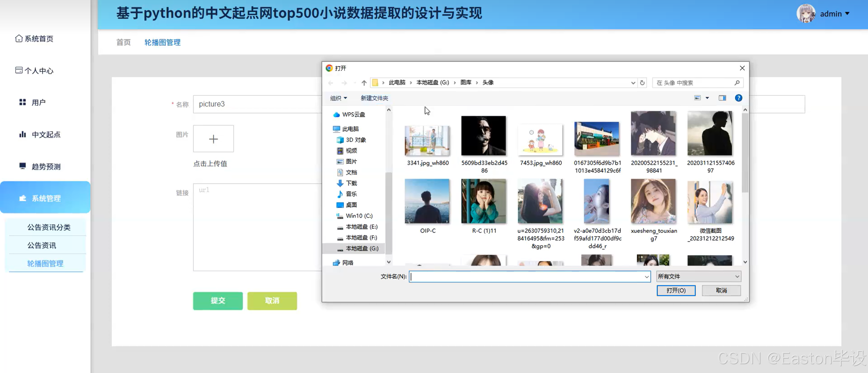This screenshot has height=373, width=868.
Task: Click the admin avatar image
Action: [806, 13]
